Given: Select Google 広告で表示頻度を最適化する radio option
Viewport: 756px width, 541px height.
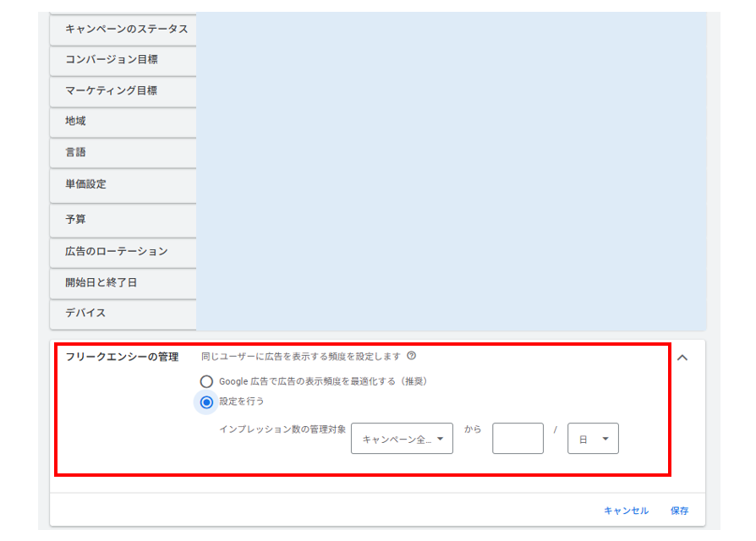Looking at the screenshot, I should pos(206,381).
